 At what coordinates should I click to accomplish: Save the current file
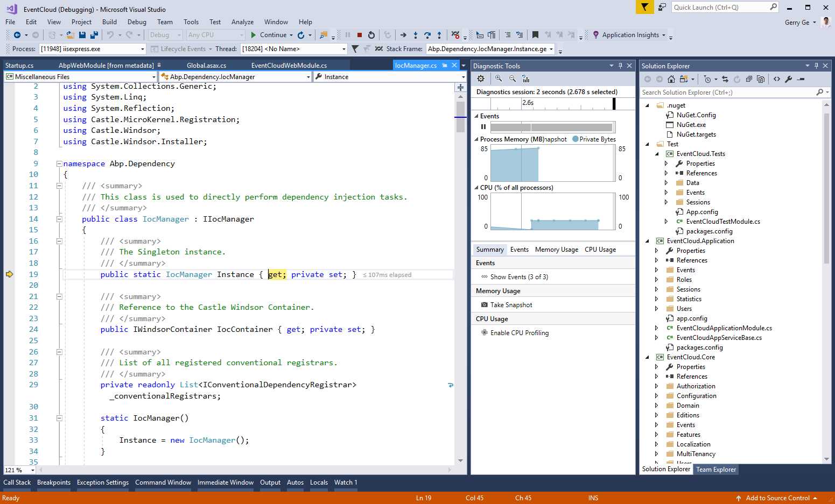pyautogui.click(x=82, y=35)
